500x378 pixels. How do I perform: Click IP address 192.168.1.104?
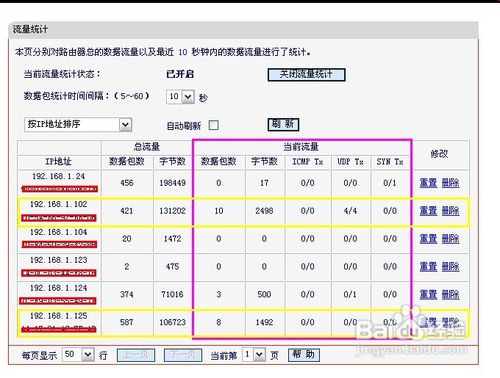coord(58,232)
